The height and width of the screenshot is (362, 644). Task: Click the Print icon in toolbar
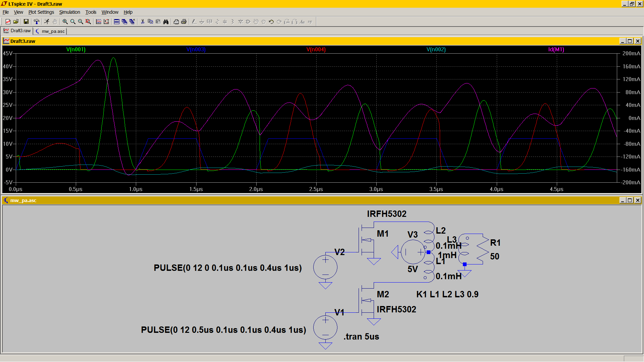click(184, 22)
